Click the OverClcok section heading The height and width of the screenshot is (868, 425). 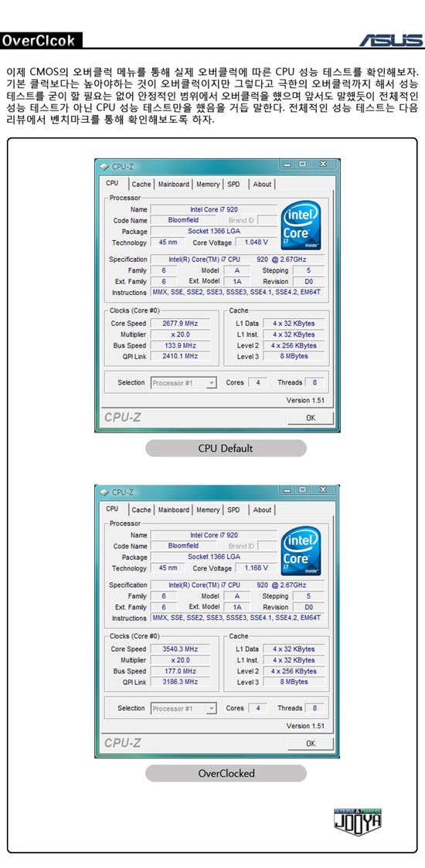[x=41, y=40]
